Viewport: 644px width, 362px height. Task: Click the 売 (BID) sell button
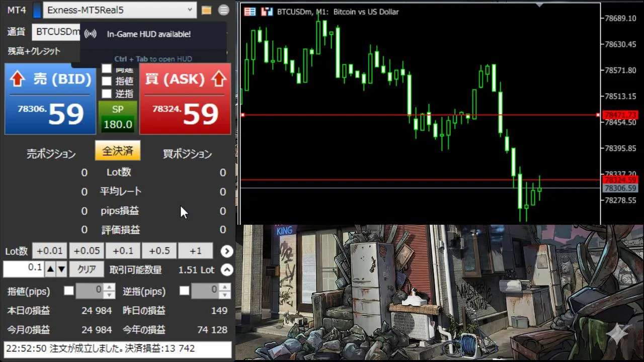coord(50,99)
